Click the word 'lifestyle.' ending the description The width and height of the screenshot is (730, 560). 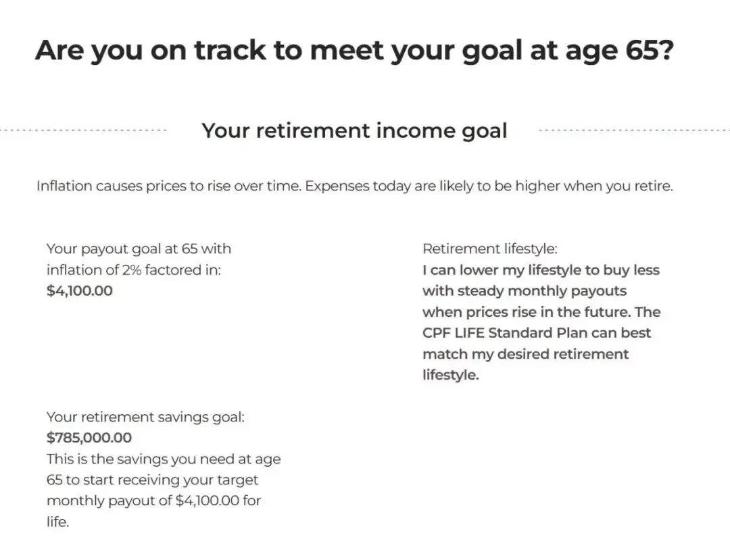tap(451, 375)
